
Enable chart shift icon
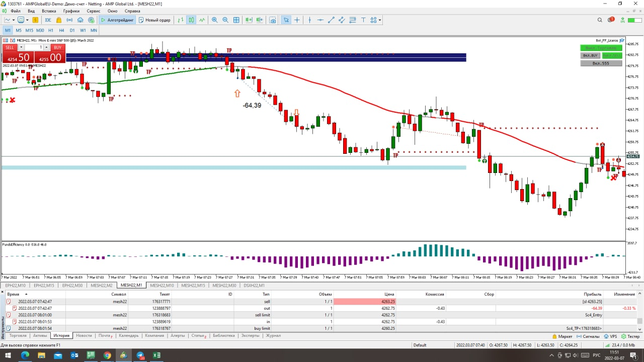point(260,20)
